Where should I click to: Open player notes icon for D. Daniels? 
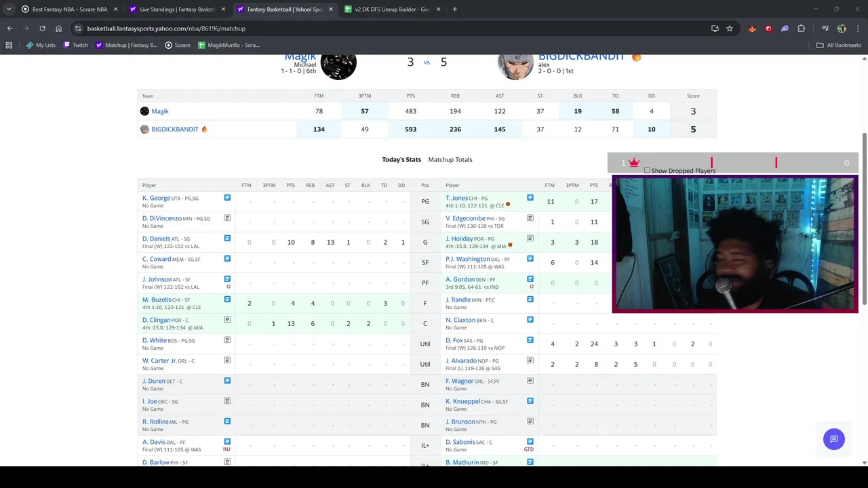coord(227,239)
